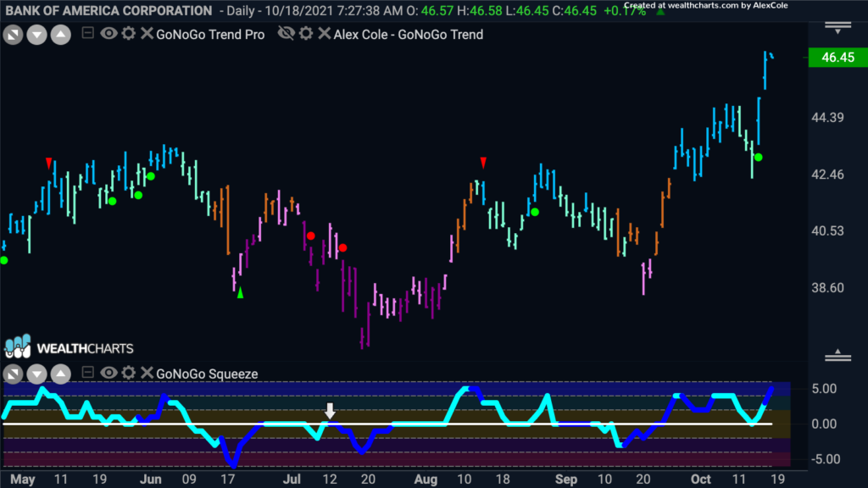Move the Squeeze panel down with the down-arrow
The width and height of the screenshot is (868, 488).
(36, 374)
